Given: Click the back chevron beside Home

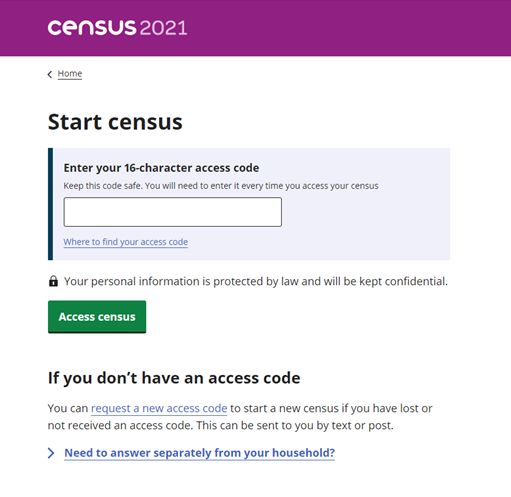Looking at the screenshot, I should [50, 74].
